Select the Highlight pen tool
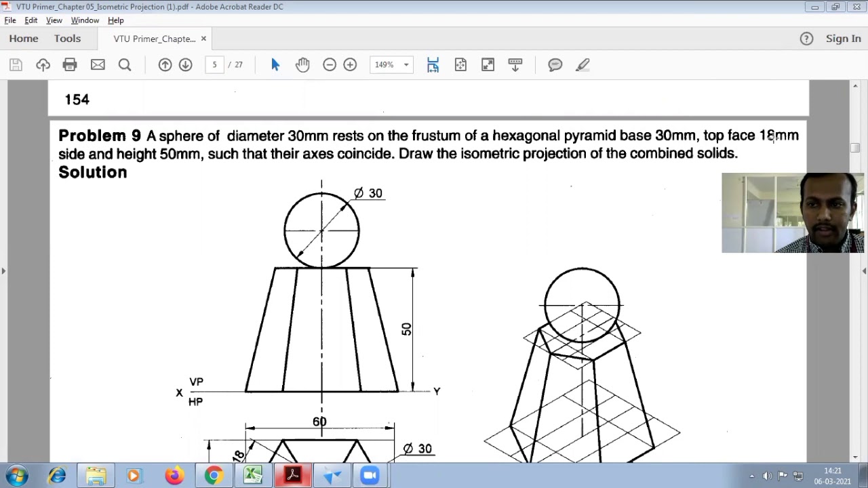Screen dimensions: 868x488 pos(583,64)
